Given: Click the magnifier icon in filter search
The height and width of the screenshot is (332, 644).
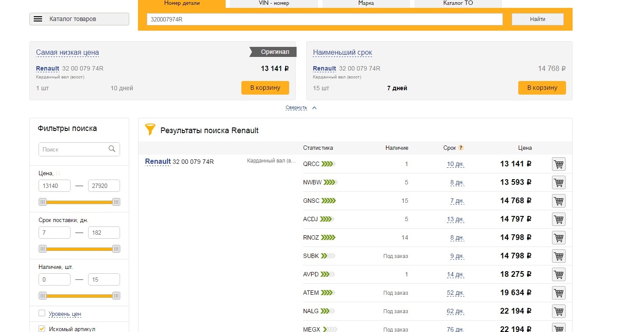Looking at the screenshot, I should tap(112, 149).
